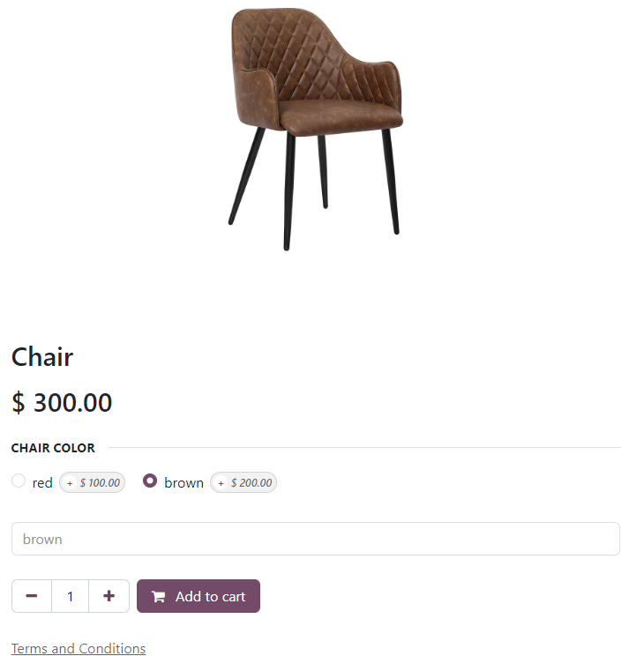
Task: Select the brown color radio button
Action: [x=150, y=481]
